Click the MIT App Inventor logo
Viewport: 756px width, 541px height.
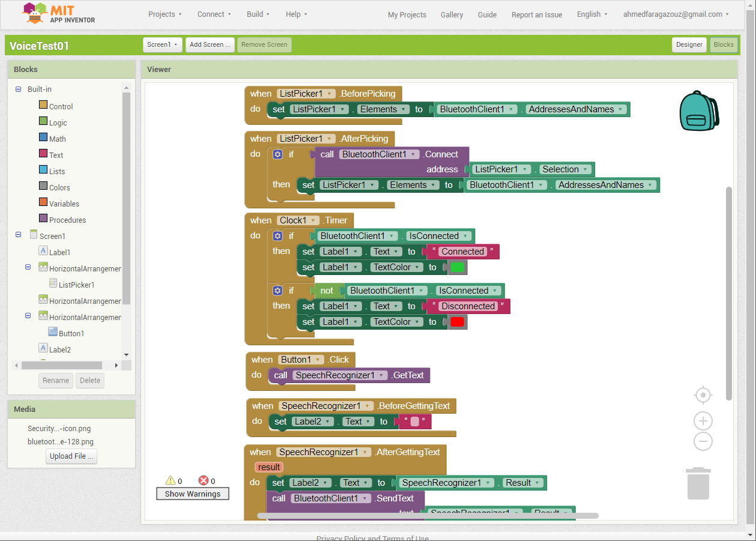(x=58, y=14)
